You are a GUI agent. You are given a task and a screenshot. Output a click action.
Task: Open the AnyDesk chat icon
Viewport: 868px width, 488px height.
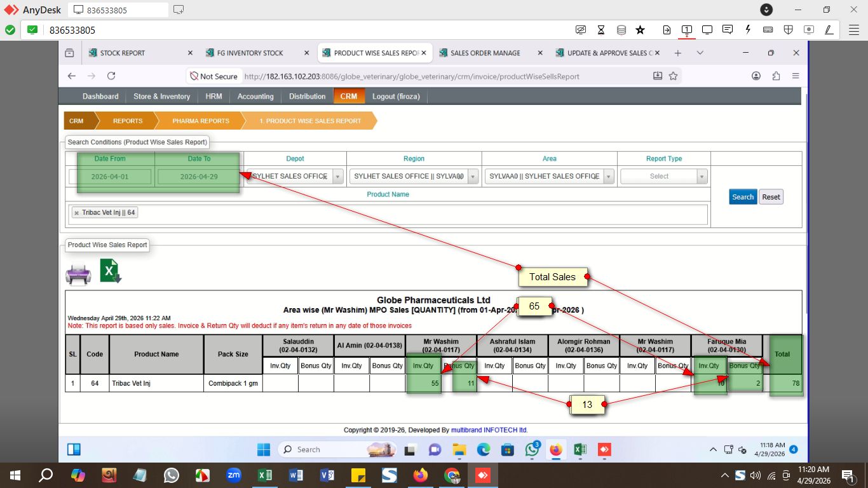[728, 30]
